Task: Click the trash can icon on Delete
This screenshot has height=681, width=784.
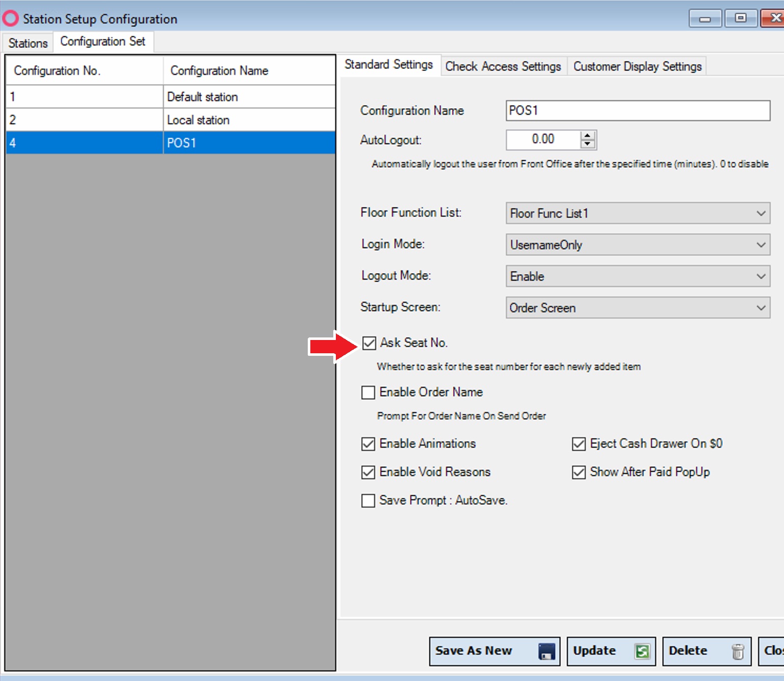Action: coord(738,651)
